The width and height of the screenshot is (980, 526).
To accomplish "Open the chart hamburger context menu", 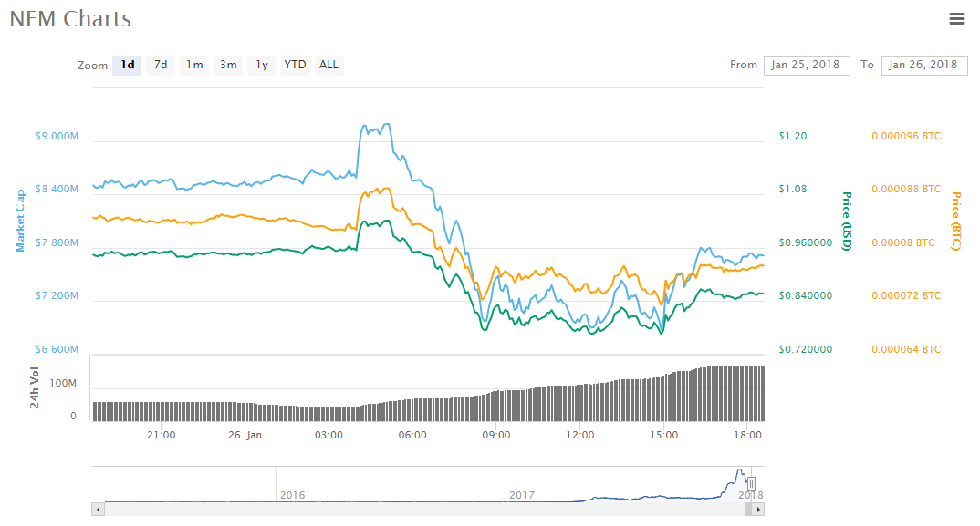I will (956, 19).
